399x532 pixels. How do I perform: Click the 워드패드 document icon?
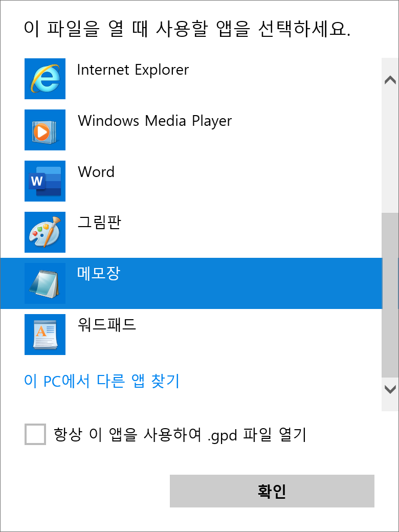pyautogui.click(x=45, y=335)
